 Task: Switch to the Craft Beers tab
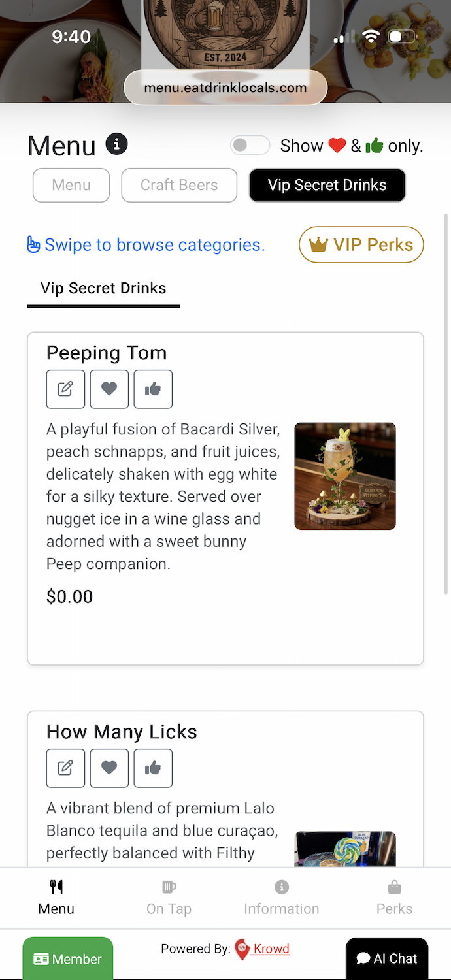pos(178,185)
